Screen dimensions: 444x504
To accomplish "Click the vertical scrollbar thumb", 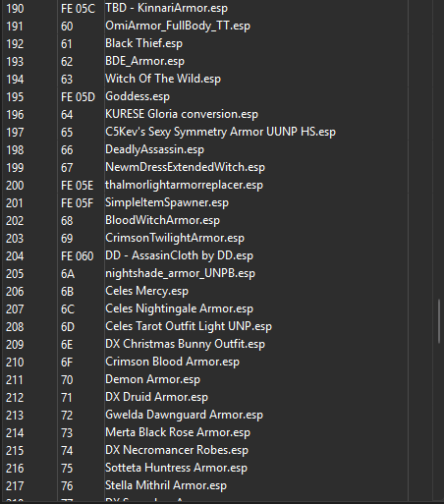I will pyautogui.click(x=439, y=321).
